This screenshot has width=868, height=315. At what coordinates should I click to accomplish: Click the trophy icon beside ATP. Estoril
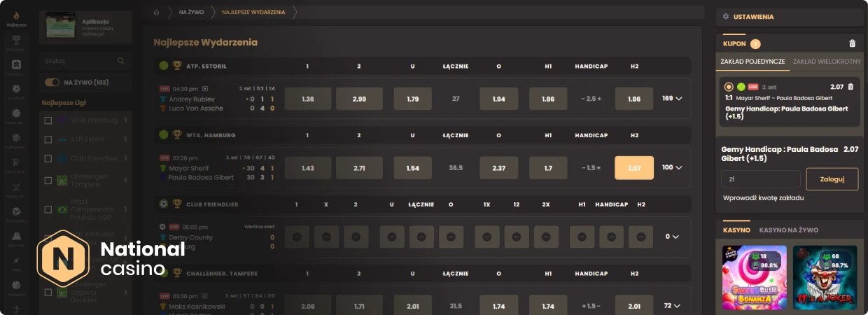pyautogui.click(x=177, y=66)
